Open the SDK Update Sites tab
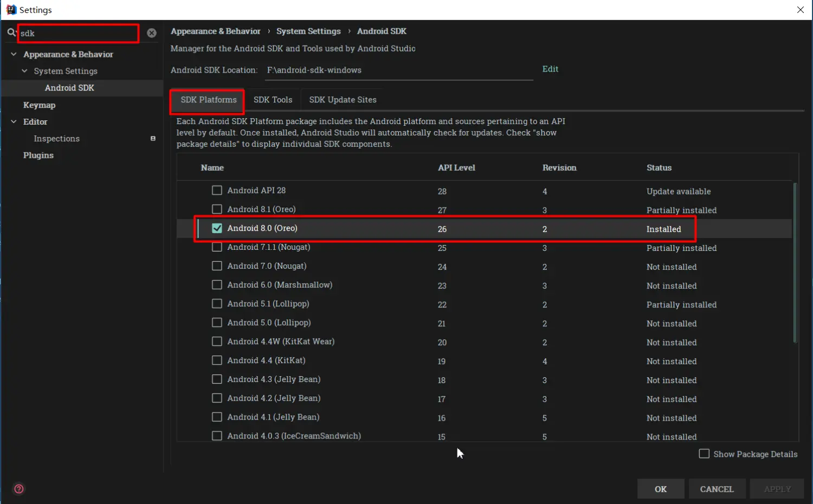This screenshot has width=813, height=504. coord(343,100)
